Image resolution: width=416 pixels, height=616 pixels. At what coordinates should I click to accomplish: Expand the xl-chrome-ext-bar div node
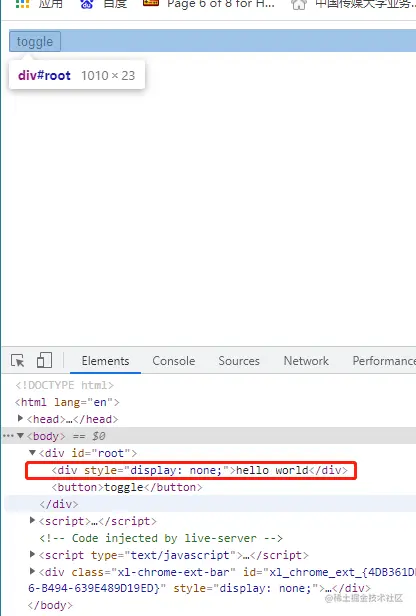point(33,571)
